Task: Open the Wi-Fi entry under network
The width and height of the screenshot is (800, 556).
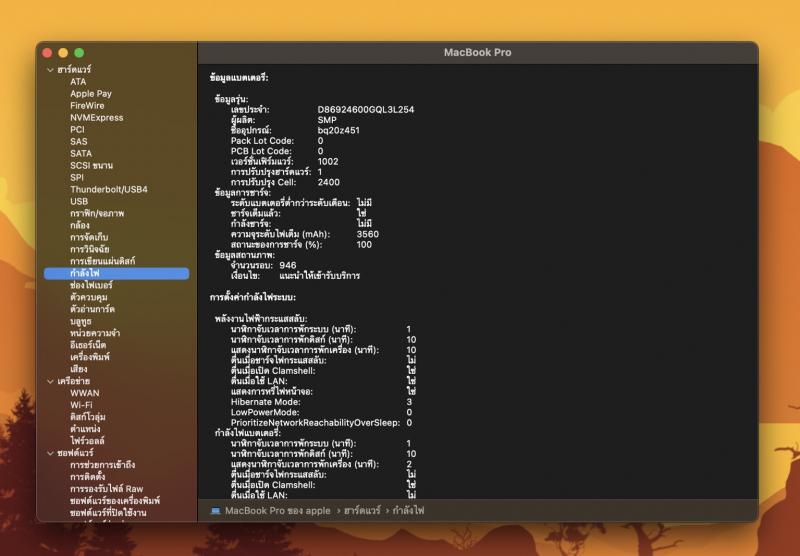Action: 82,405
